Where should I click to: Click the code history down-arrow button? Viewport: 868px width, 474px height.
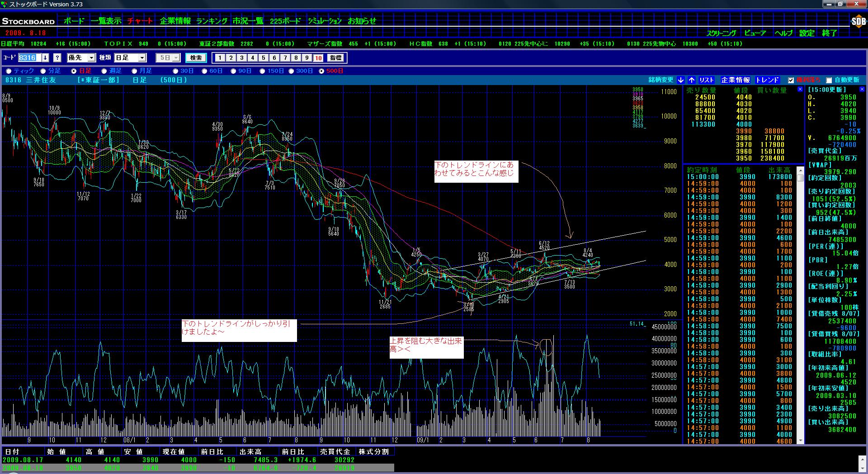(x=45, y=58)
